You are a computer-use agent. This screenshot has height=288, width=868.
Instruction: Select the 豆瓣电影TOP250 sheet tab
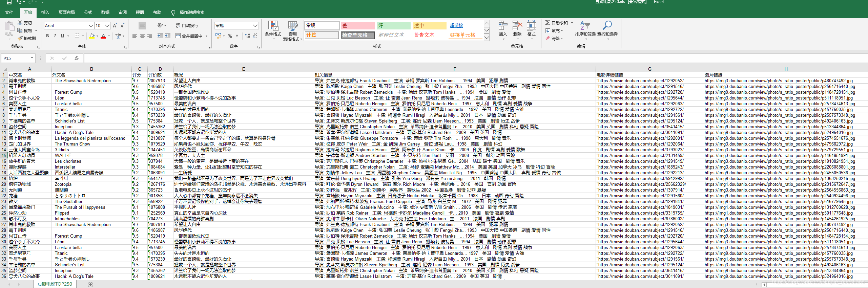coord(55,284)
